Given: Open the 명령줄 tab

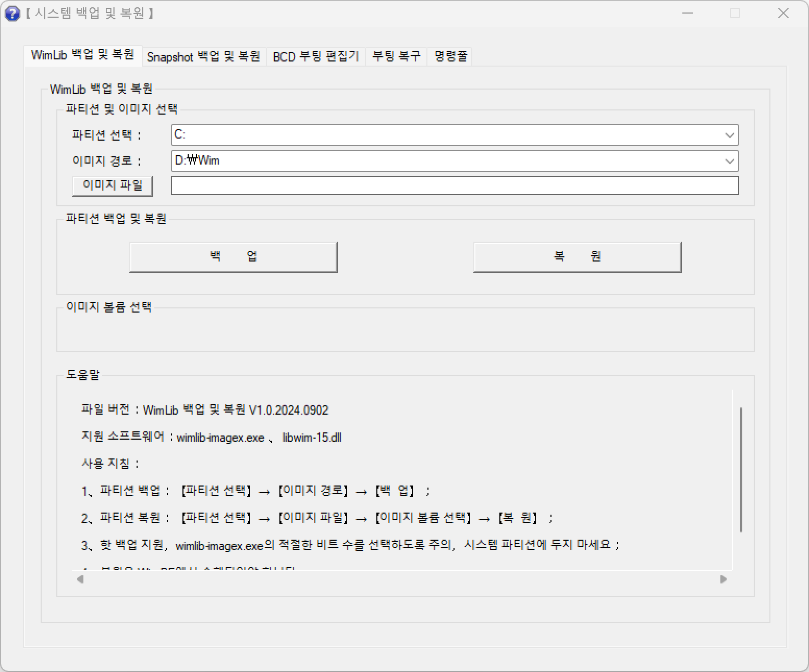Looking at the screenshot, I should pos(450,57).
